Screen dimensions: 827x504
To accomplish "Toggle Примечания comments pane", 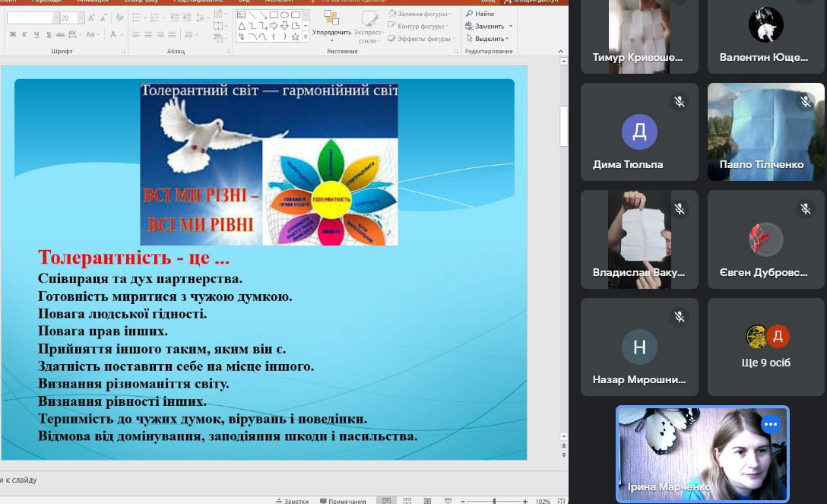I will point(343,501).
